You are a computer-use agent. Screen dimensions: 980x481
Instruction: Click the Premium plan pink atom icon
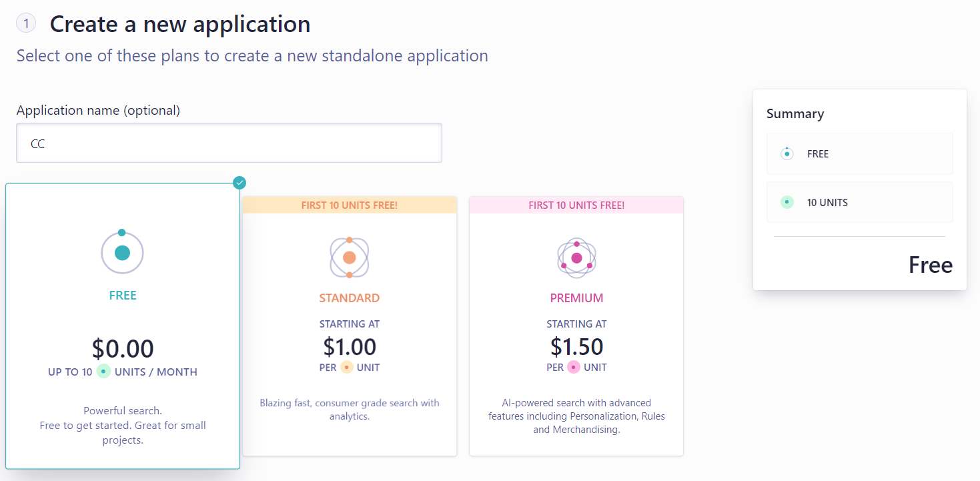click(x=576, y=258)
